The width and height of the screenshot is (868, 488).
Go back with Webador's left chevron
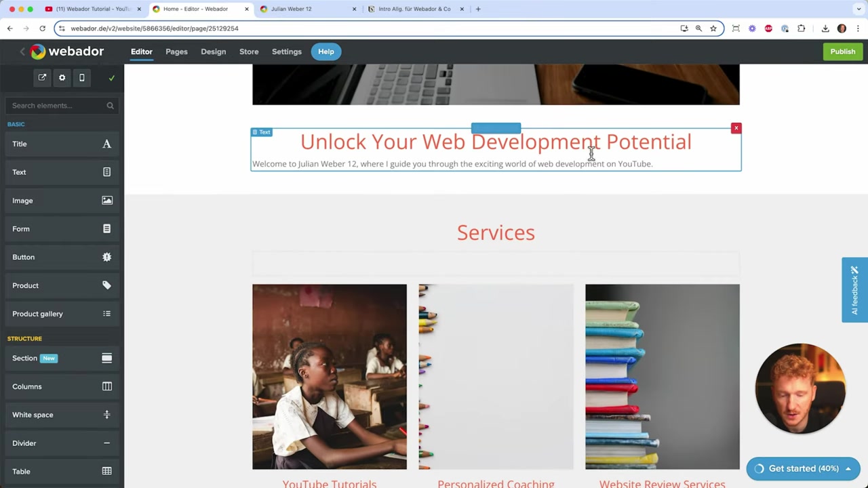pyautogui.click(x=22, y=52)
